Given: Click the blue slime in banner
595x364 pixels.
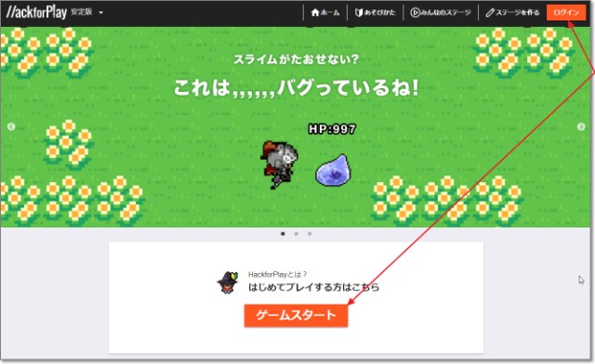Looking at the screenshot, I should click(x=333, y=170).
